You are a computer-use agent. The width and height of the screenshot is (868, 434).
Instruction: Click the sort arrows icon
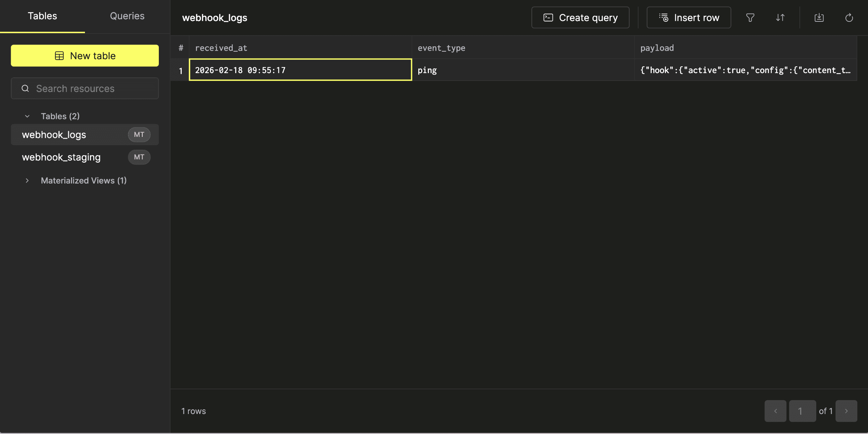click(780, 17)
